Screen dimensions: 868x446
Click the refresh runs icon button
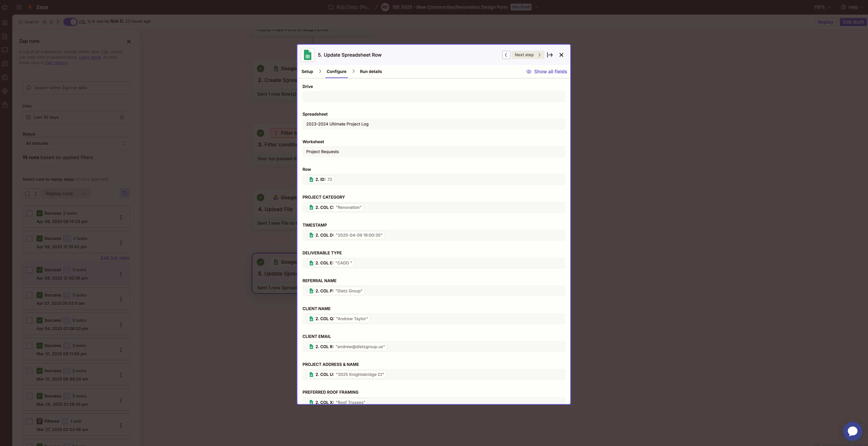tap(124, 193)
